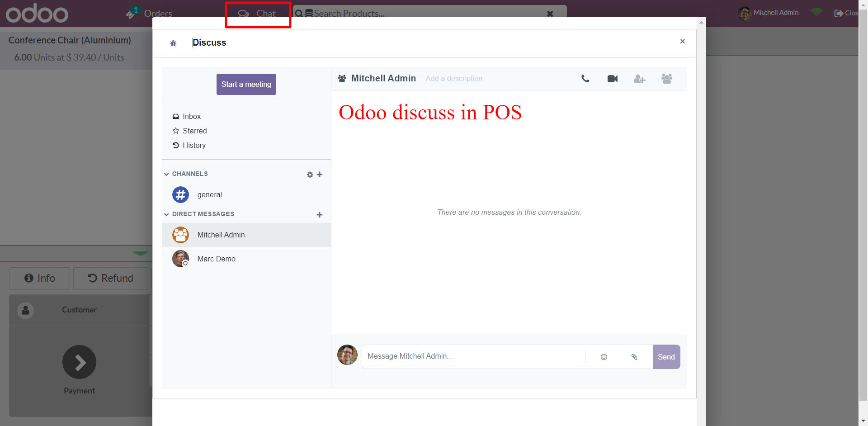Collapse the CHANNELS section
The width and height of the screenshot is (868, 426).
tap(186, 174)
